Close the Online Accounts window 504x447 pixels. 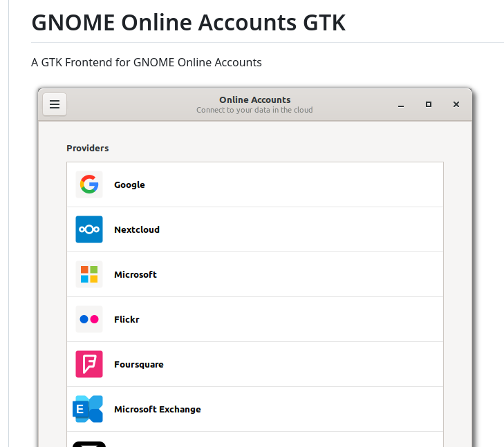456,104
